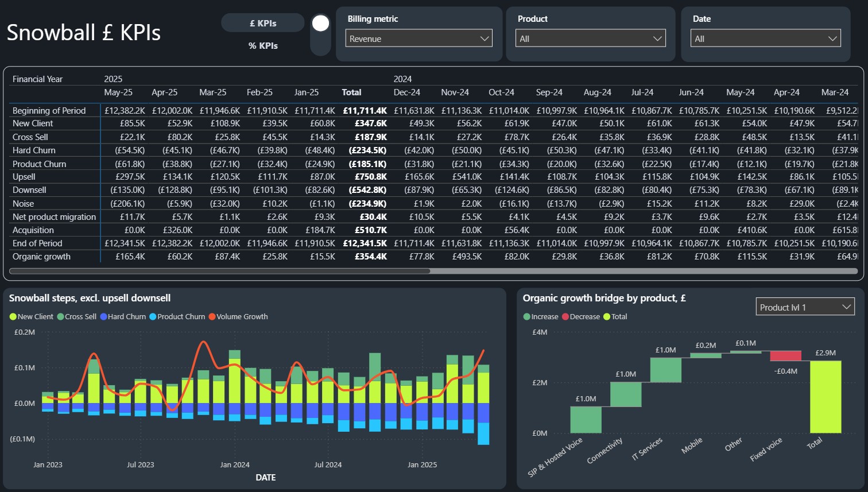Select the £ KPIs view button
Image resolution: width=868 pixels, height=492 pixels.
click(x=263, y=23)
